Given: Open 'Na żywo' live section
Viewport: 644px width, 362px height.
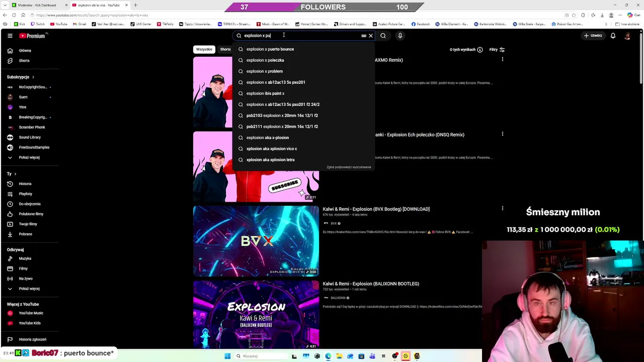Looking at the screenshot, I should [30, 279].
